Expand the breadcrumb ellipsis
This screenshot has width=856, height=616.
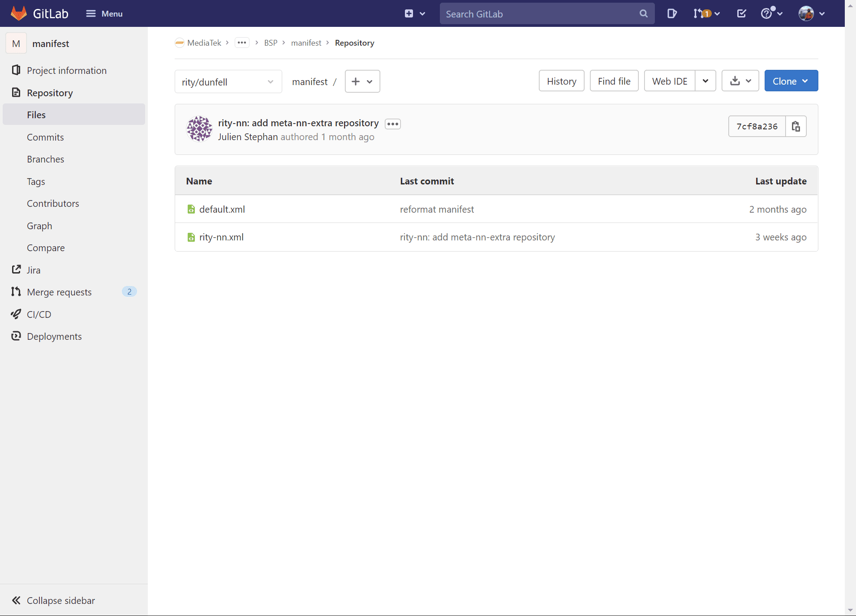(x=242, y=43)
